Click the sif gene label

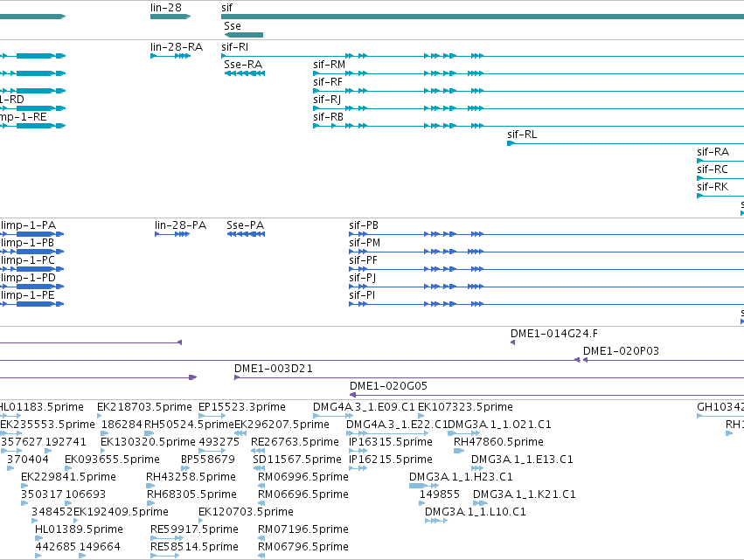226,8
